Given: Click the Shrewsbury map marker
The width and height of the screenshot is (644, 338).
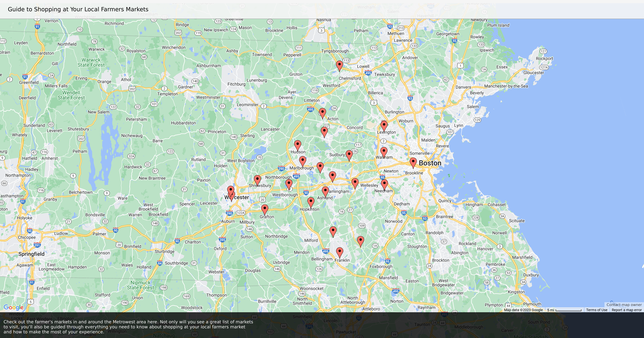Looking at the screenshot, I should [257, 181].
